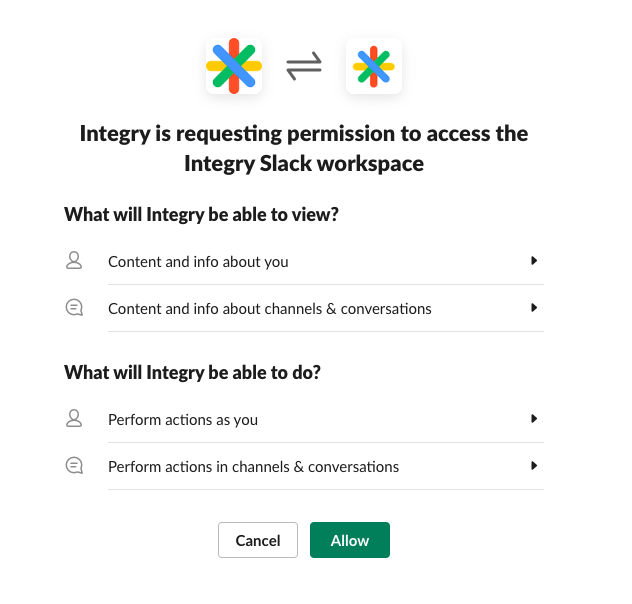Cancel the permission request

[x=258, y=540]
